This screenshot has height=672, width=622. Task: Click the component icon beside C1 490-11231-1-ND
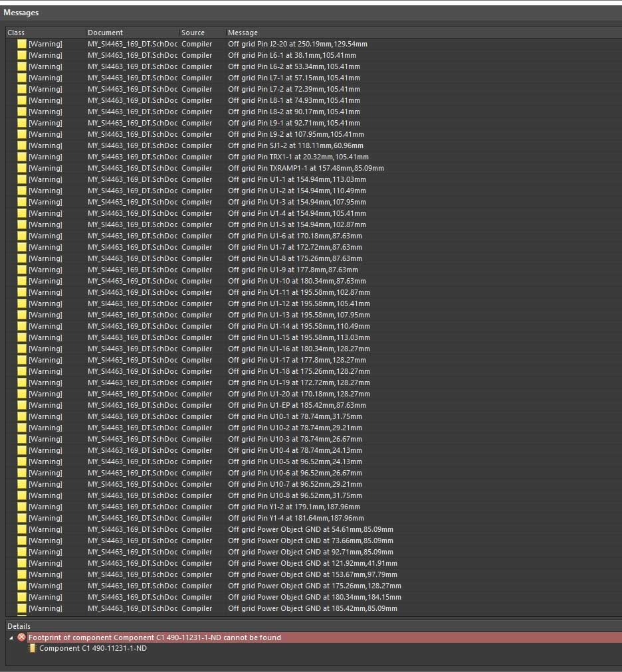[33, 648]
